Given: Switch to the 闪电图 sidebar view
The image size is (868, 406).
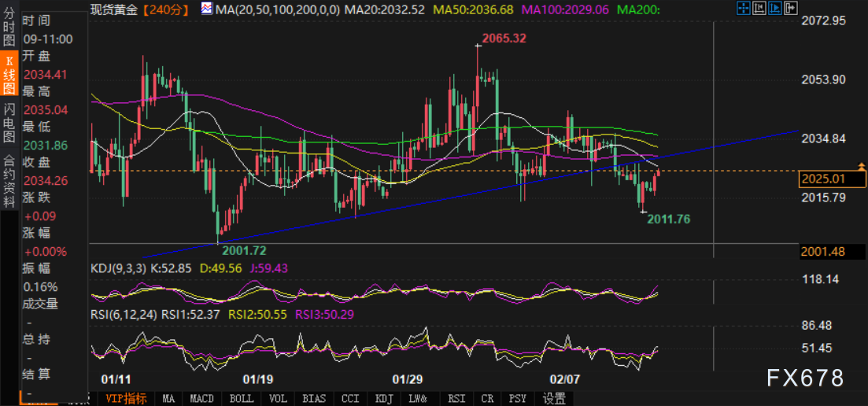Looking at the screenshot, I should [x=9, y=122].
